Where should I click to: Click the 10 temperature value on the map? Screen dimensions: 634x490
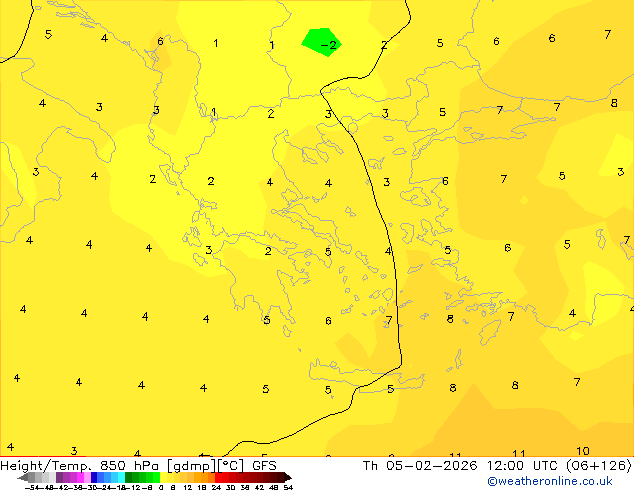(583, 451)
